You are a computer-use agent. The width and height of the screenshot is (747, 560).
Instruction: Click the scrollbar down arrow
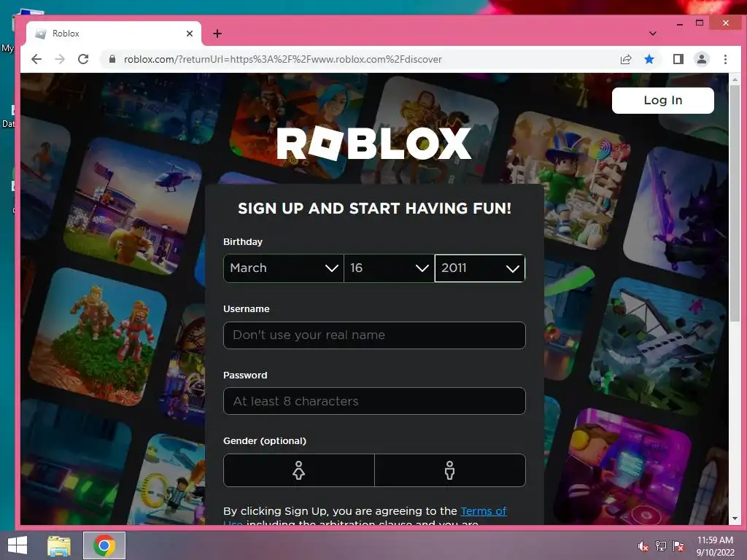(735, 518)
